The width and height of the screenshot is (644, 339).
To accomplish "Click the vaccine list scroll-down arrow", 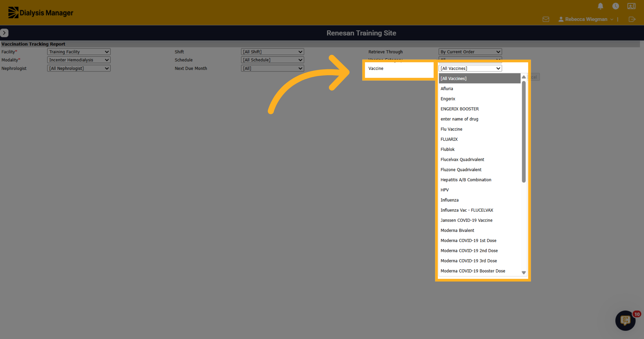I will (524, 273).
